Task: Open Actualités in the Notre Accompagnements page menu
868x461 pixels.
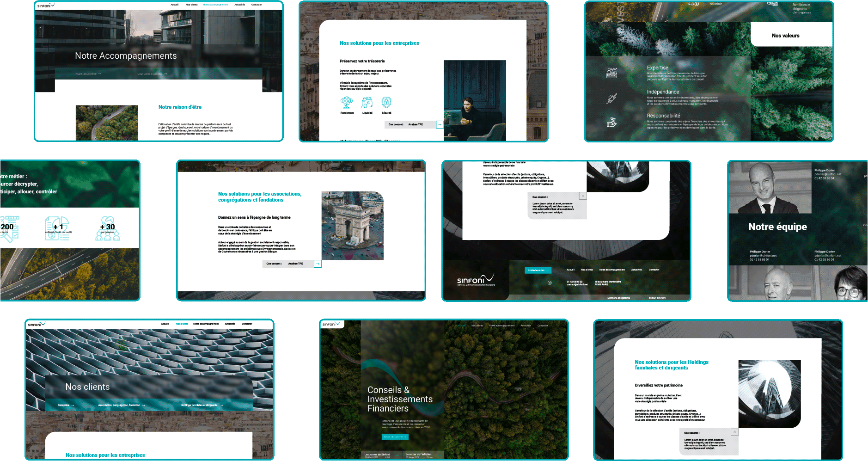Action: click(x=239, y=5)
